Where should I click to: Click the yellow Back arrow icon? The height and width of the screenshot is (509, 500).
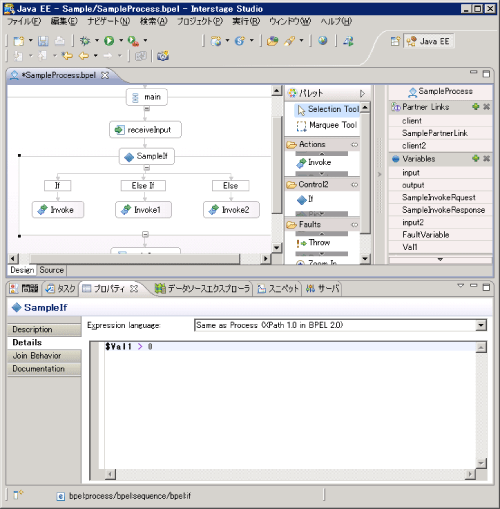tap(83, 56)
